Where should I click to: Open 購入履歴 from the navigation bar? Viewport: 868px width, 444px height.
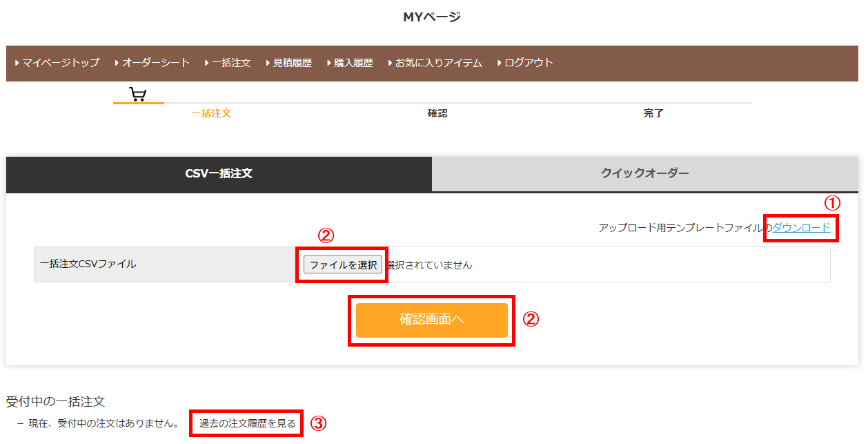coord(353,63)
